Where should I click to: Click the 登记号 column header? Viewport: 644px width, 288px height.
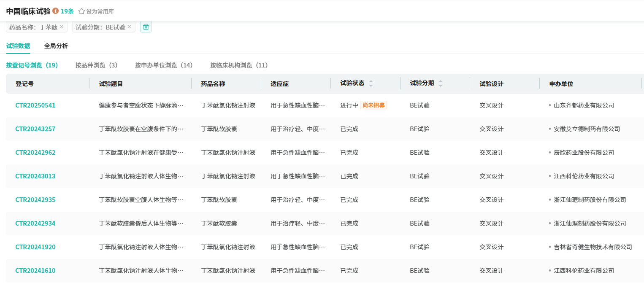click(x=25, y=84)
